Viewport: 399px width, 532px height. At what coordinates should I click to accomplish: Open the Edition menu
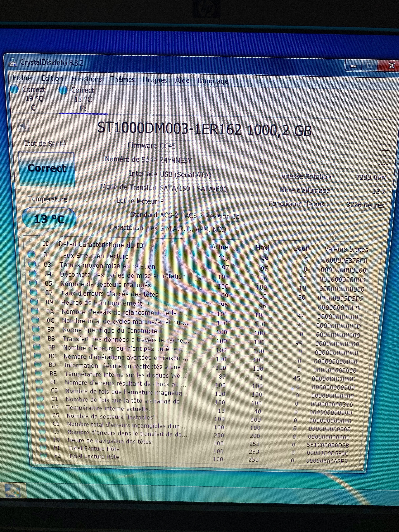(x=52, y=79)
